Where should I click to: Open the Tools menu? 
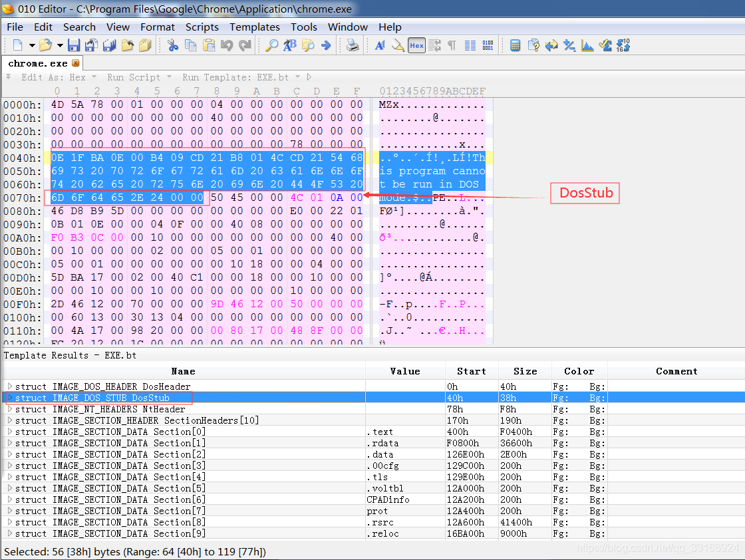tap(303, 27)
